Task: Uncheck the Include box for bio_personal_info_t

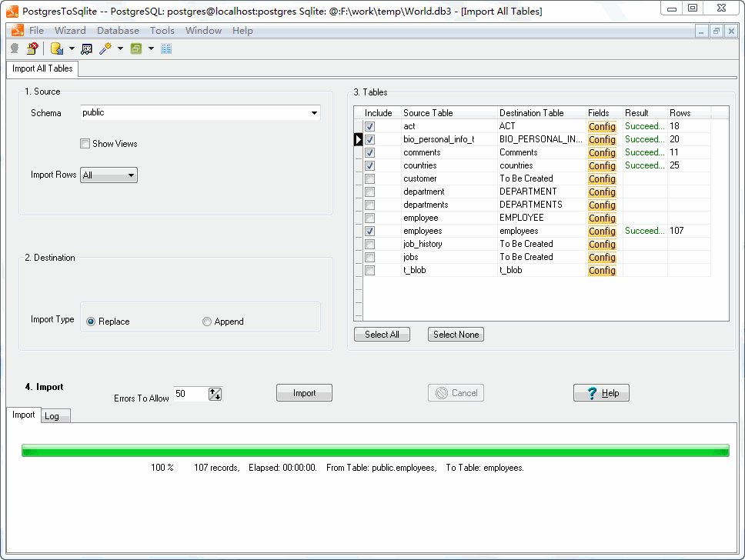Action: click(369, 140)
